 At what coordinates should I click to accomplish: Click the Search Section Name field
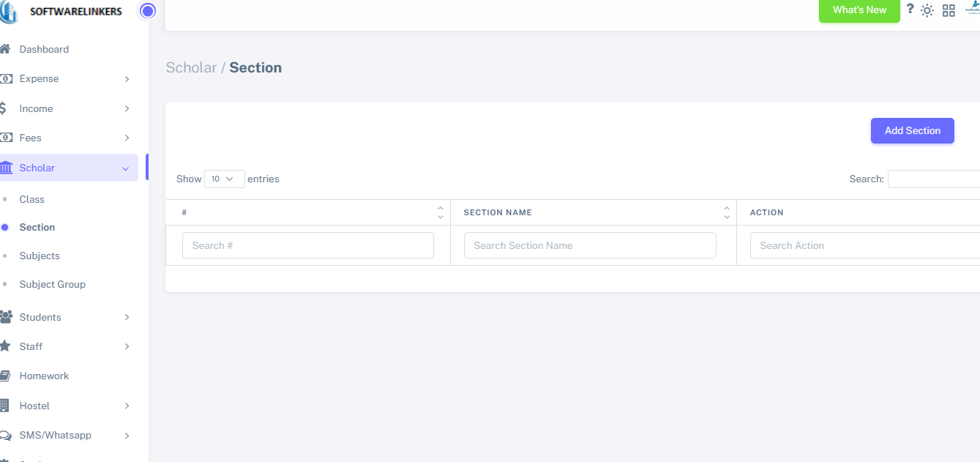tap(589, 245)
